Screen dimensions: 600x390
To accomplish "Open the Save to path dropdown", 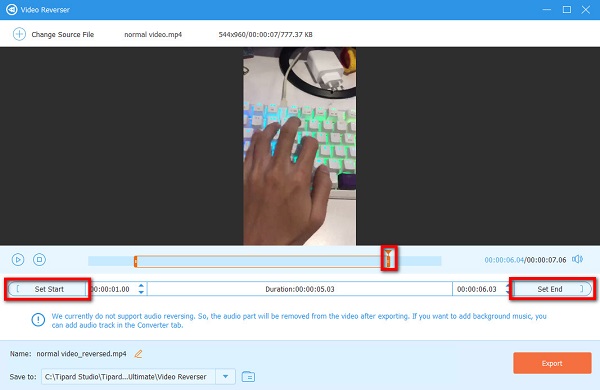I will tap(225, 377).
